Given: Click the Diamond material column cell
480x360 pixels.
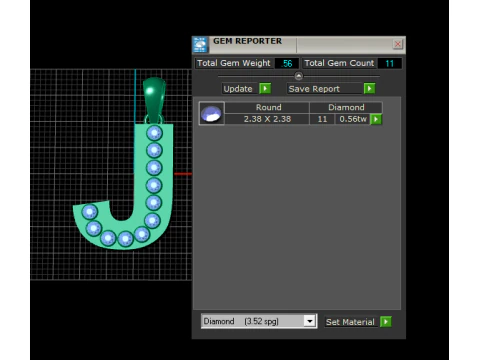Looking at the screenshot, I should point(346,107).
